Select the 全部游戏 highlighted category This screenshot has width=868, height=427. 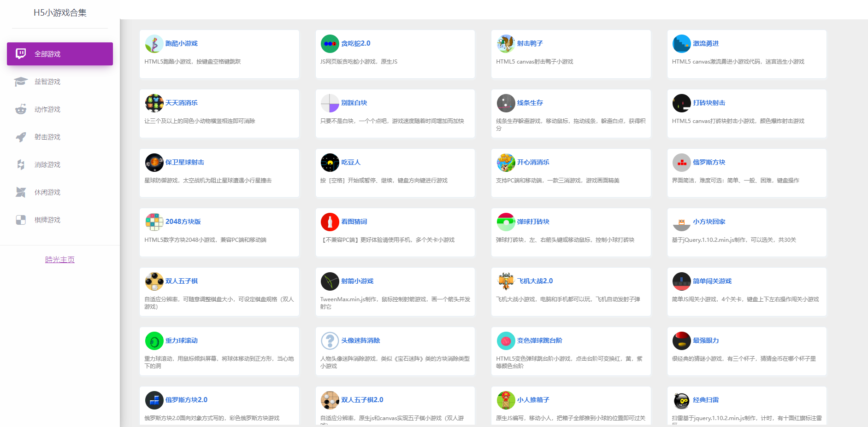(59, 54)
